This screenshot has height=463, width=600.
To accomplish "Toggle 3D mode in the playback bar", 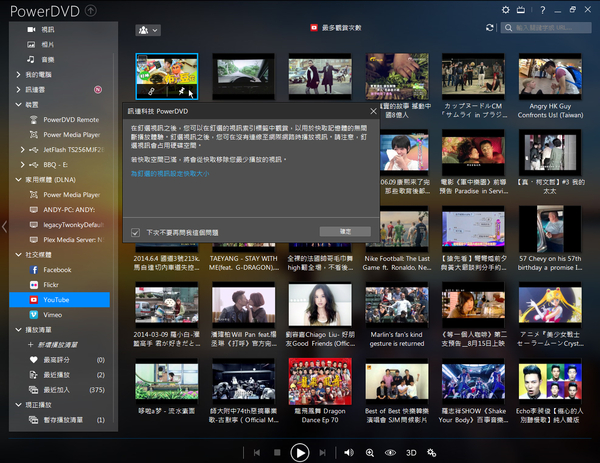I will click(410, 452).
